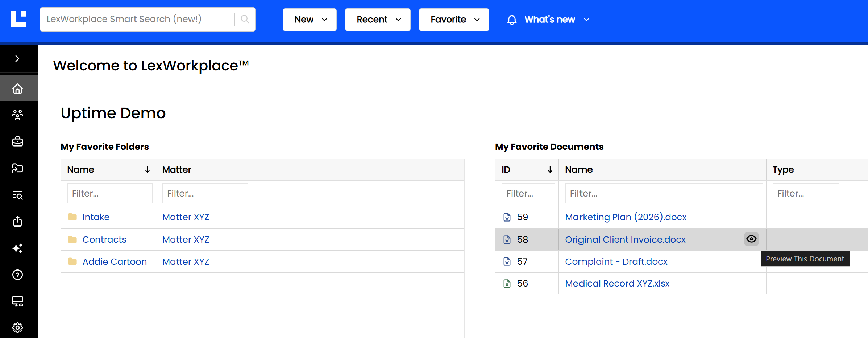Preview Original Client Invoice via eye icon
868x338 pixels.
[x=751, y=239]
